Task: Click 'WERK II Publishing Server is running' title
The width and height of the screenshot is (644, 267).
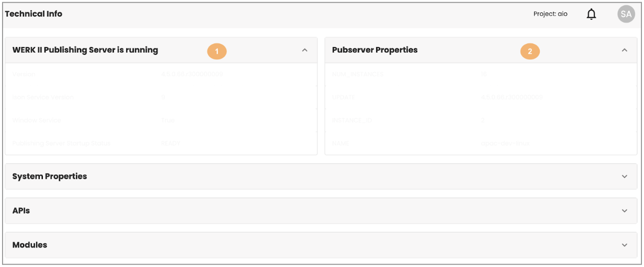Action: (85, 50)
